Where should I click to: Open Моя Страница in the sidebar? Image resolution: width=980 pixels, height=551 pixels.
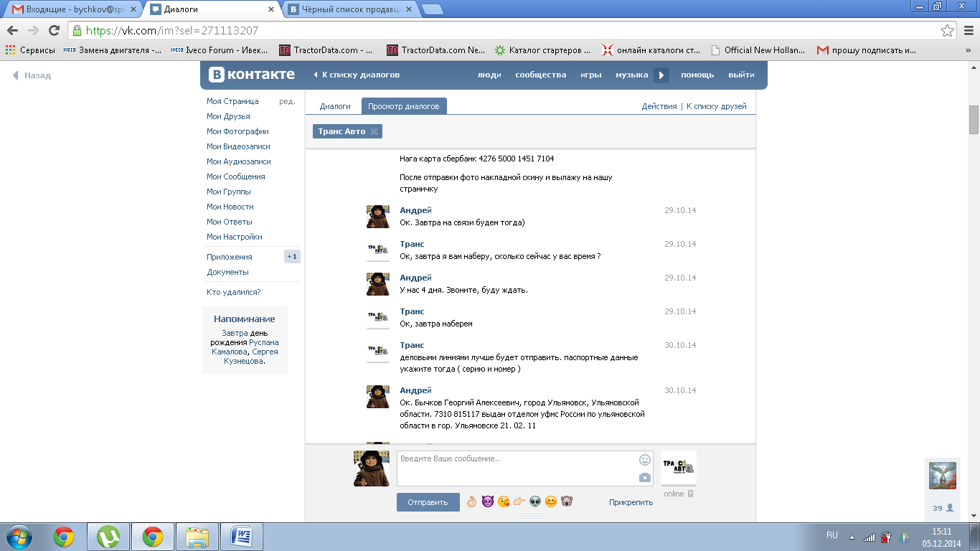[232, 101]
